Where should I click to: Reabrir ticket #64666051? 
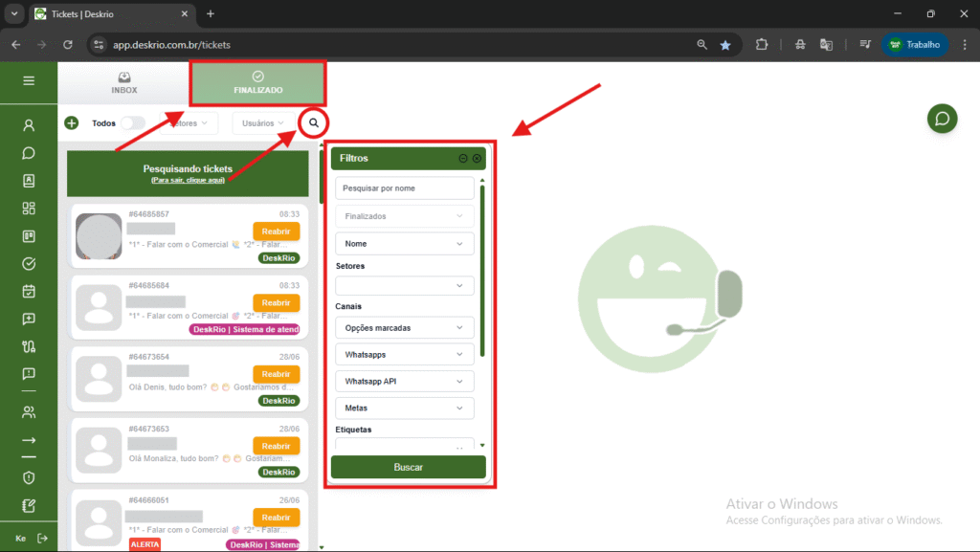point(277,517)
